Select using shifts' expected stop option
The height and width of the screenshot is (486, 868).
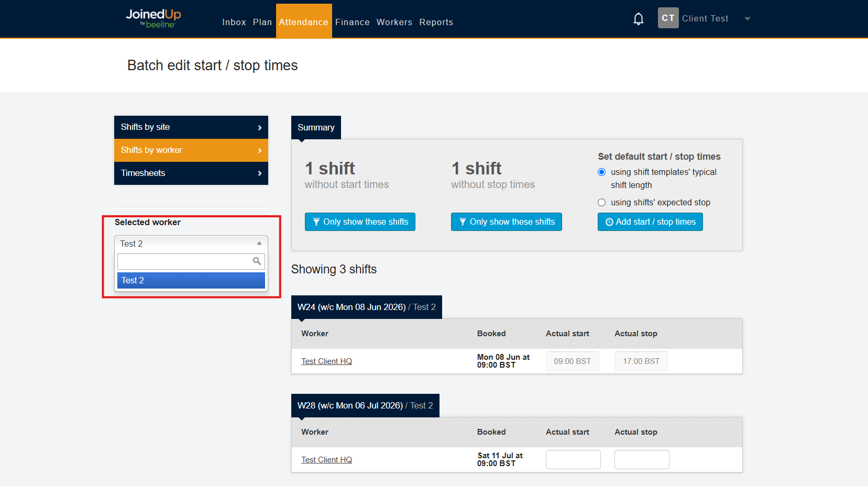(601, 203)
